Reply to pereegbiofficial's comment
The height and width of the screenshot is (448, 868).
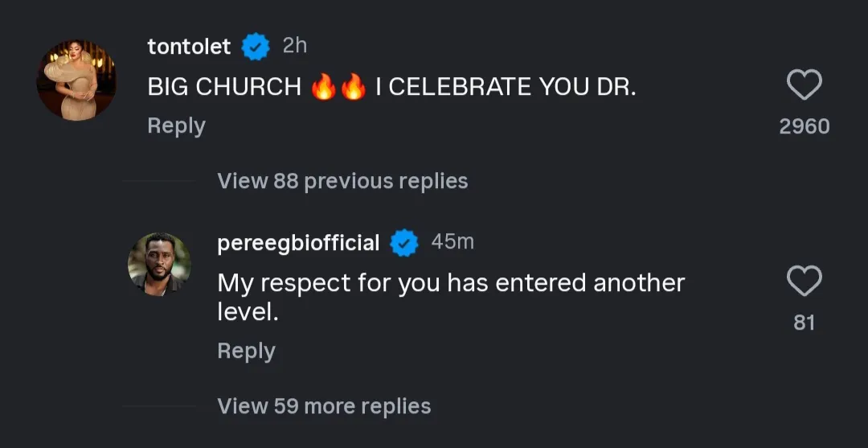coord(246,351)
